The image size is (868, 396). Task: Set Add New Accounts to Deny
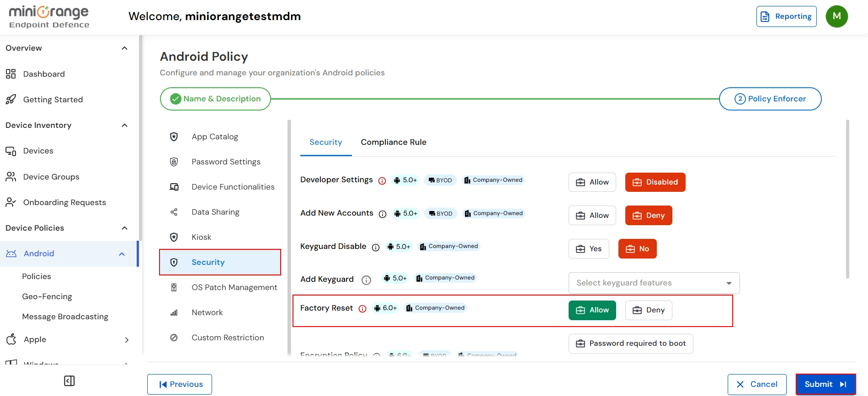649,216
